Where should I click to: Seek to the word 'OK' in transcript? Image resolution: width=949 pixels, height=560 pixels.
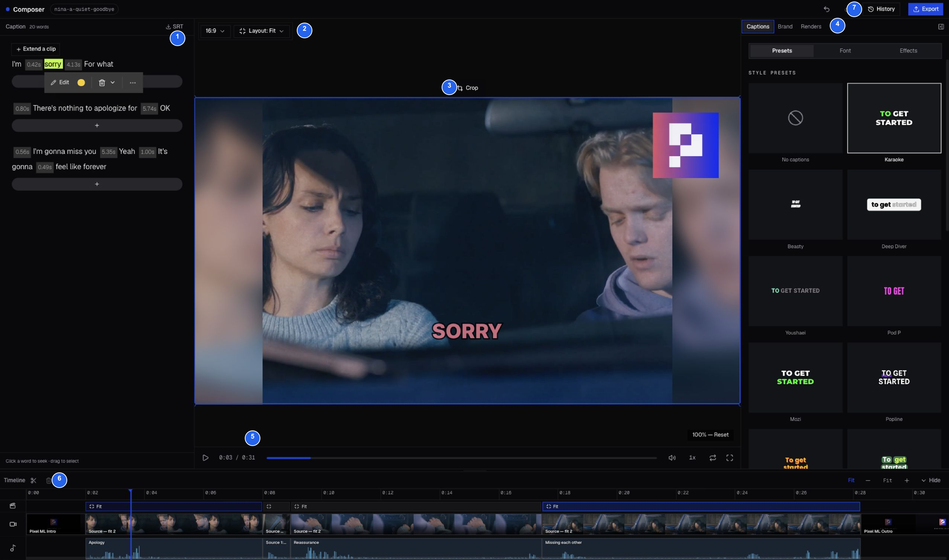[x=165, y=108]
